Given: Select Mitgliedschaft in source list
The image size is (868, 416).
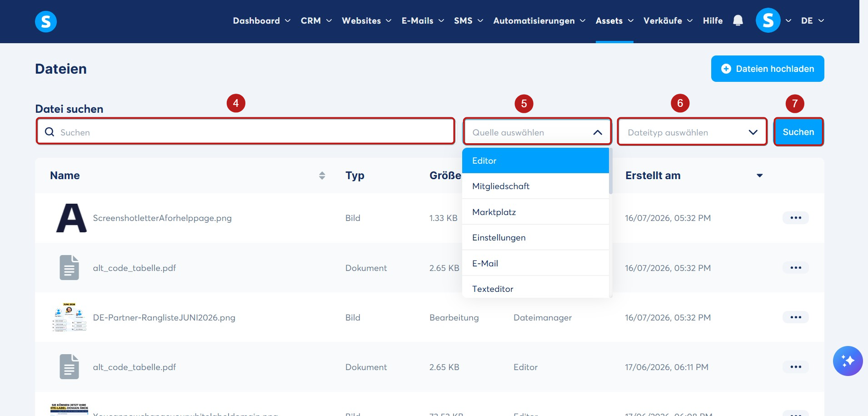Looking at the screenshot, I should [x=535, y=186].
